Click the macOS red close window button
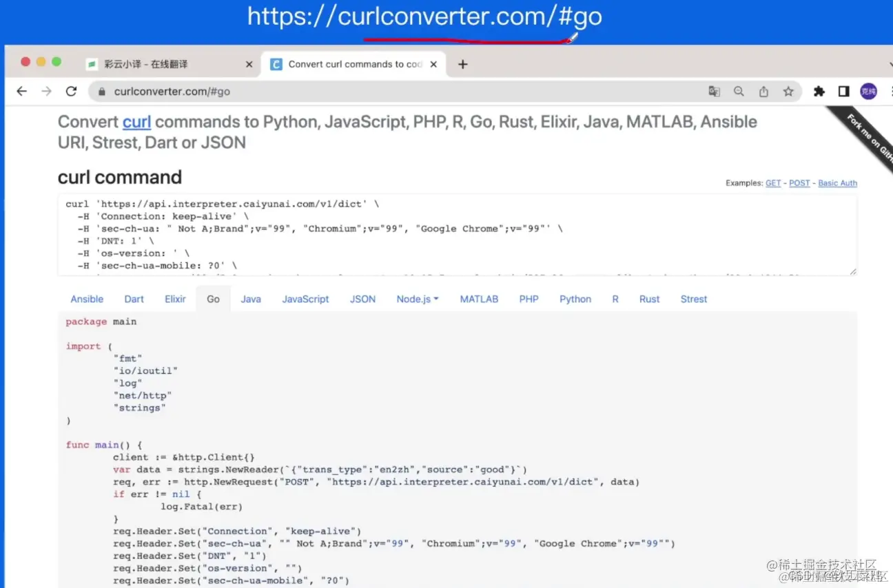The width and height of the screenshot is (893, 588). (x=25, y=61)
